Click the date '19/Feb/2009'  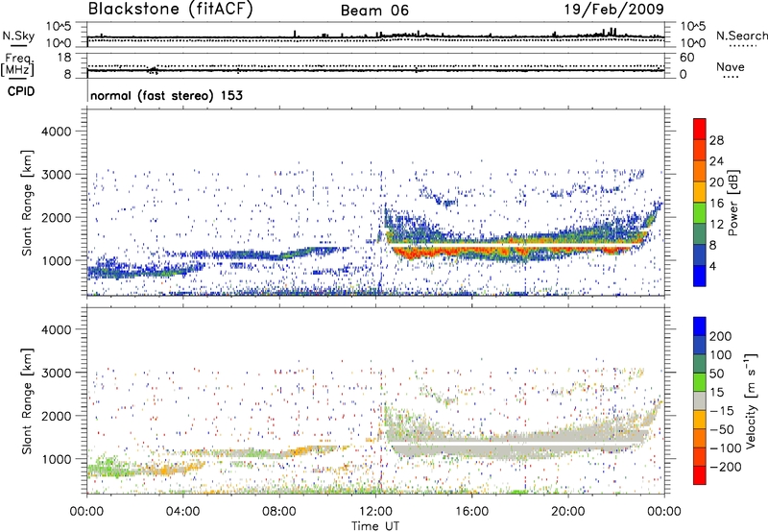click(x=613, y=9)
